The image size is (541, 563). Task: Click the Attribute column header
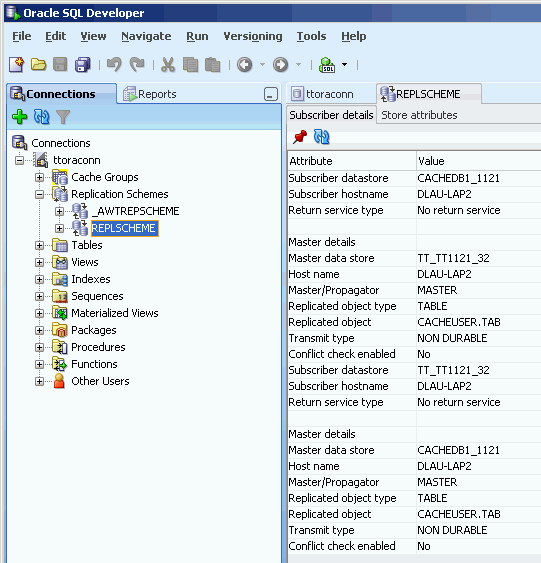pos(352,161)
